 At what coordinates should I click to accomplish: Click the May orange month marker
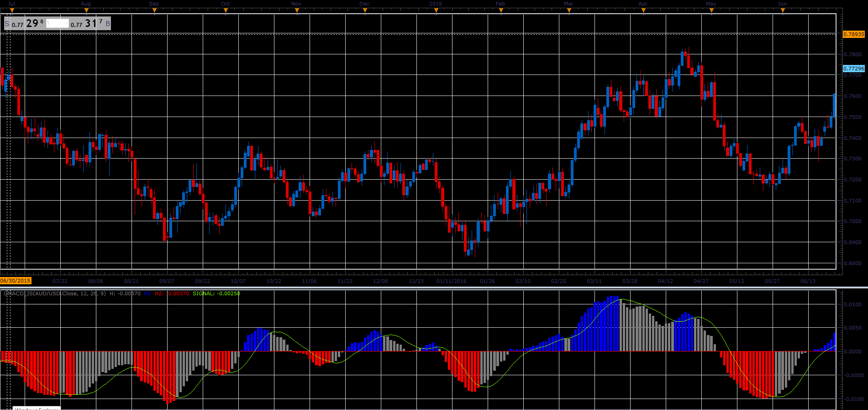[712, 10]
